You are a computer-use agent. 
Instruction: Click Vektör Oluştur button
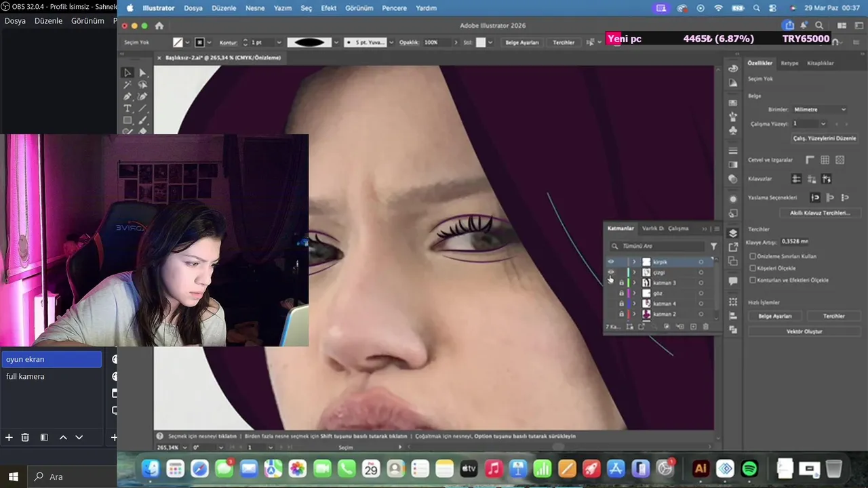pyautogui.click(x=804, y=331)
